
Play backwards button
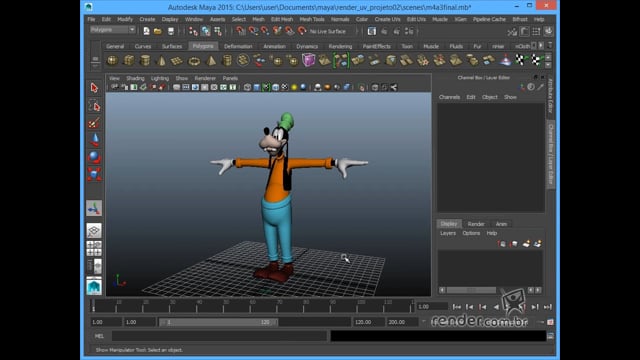point(496,307)
